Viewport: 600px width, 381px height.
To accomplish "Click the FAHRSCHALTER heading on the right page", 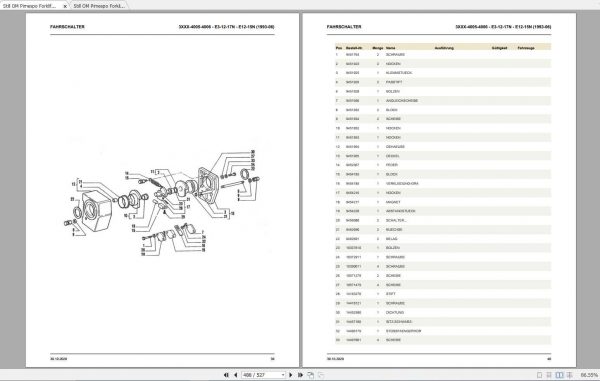I will [x=344, y=27].
